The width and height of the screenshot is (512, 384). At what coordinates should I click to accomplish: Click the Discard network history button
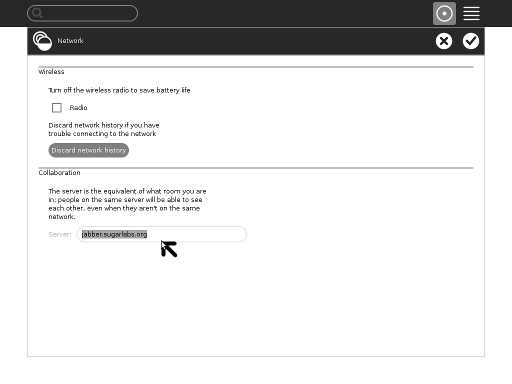[x=89, y=150]
